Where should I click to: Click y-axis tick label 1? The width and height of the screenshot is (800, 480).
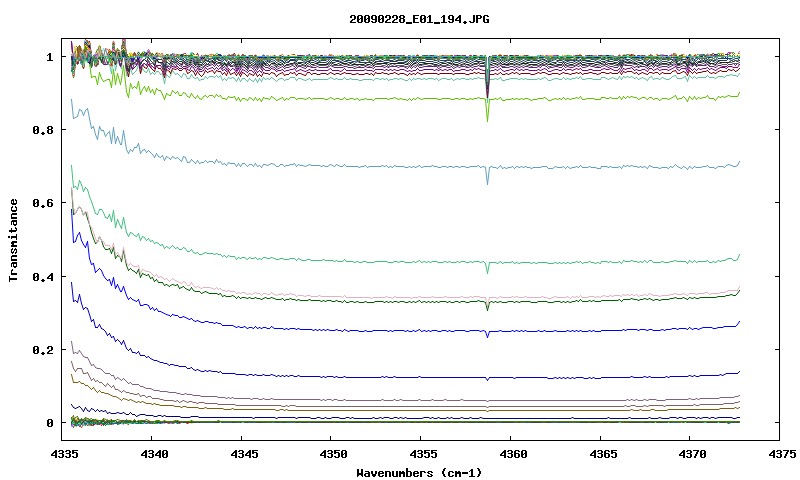tap(50, 57)
